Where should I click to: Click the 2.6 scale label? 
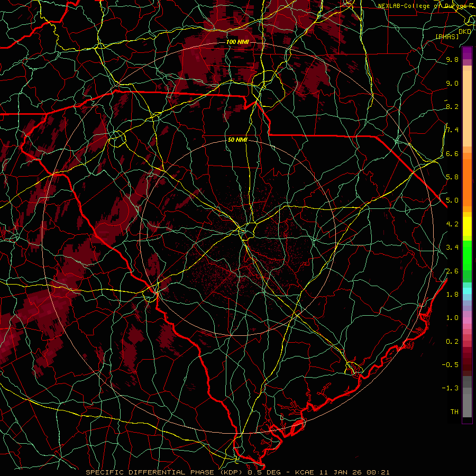(452, 271)
